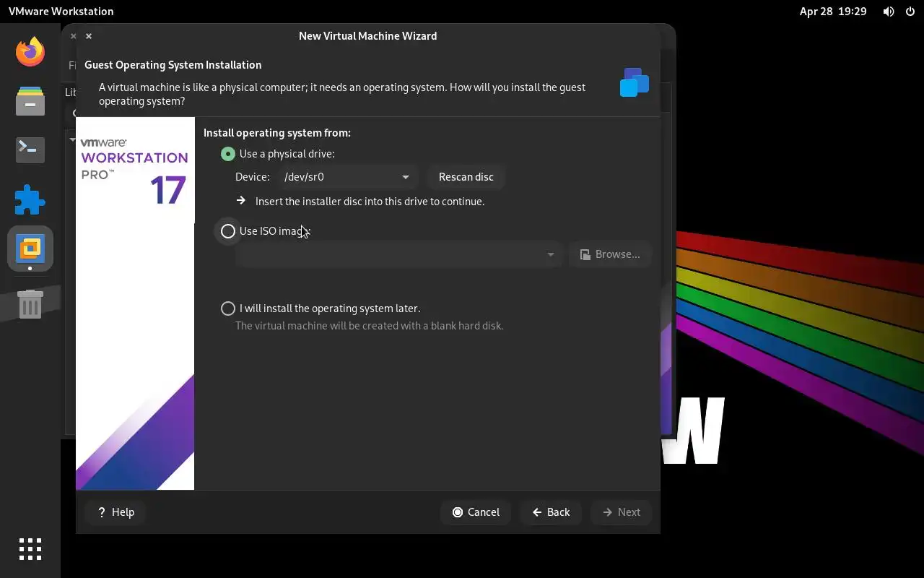
Task: Open the volume indicator in top bar
Action: pos(889,12)
